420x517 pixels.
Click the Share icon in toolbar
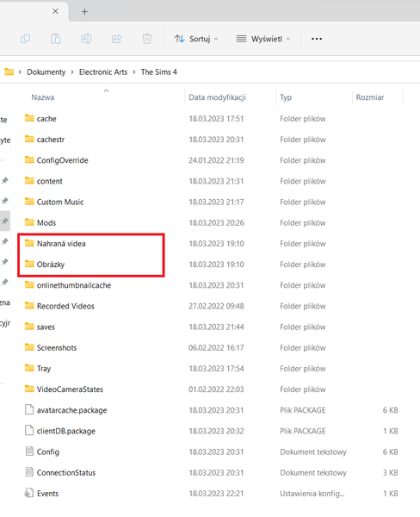tap(116, 39)
